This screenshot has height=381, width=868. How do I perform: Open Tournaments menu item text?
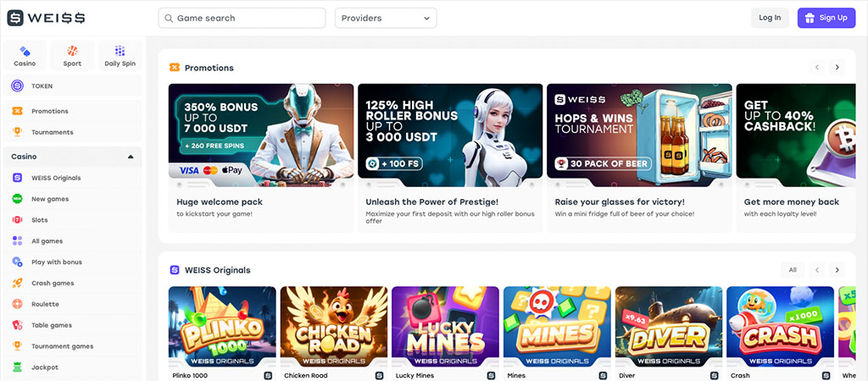click(52, 132)
